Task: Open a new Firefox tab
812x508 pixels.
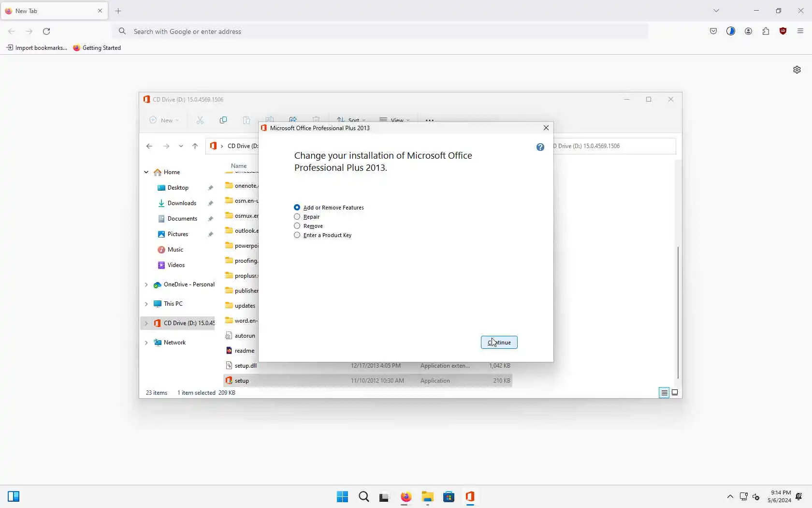Action: pyautogui.click(x=118, y=11)
